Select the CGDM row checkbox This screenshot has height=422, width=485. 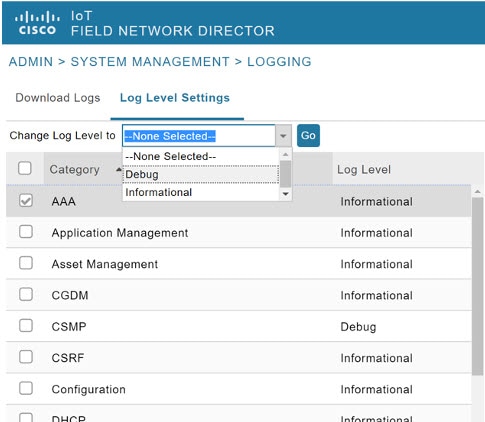(x=26, y=294)
